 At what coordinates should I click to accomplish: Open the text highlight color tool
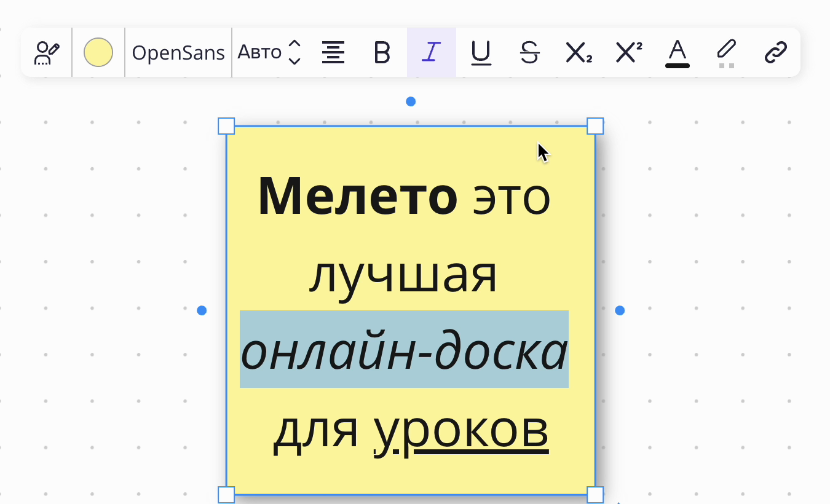[727, 53]
